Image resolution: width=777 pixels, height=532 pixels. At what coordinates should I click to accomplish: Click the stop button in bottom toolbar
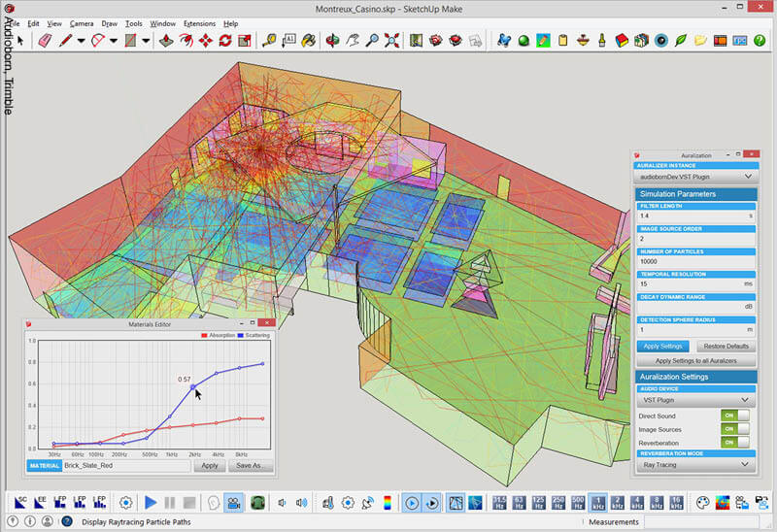tap(189, 503)
